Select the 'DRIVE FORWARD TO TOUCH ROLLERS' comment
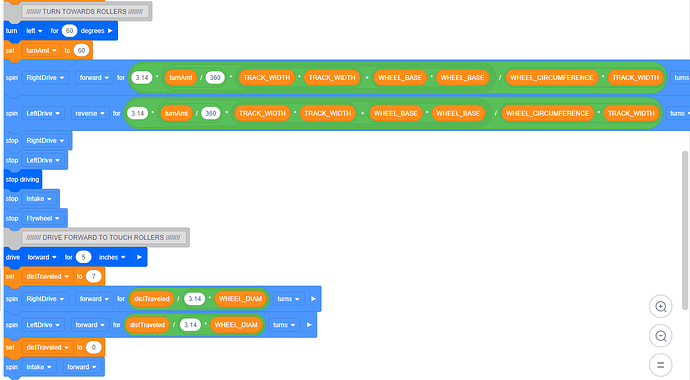Image resolution: width=690 pixels, height=380 pixels. [x=103, y=238]
